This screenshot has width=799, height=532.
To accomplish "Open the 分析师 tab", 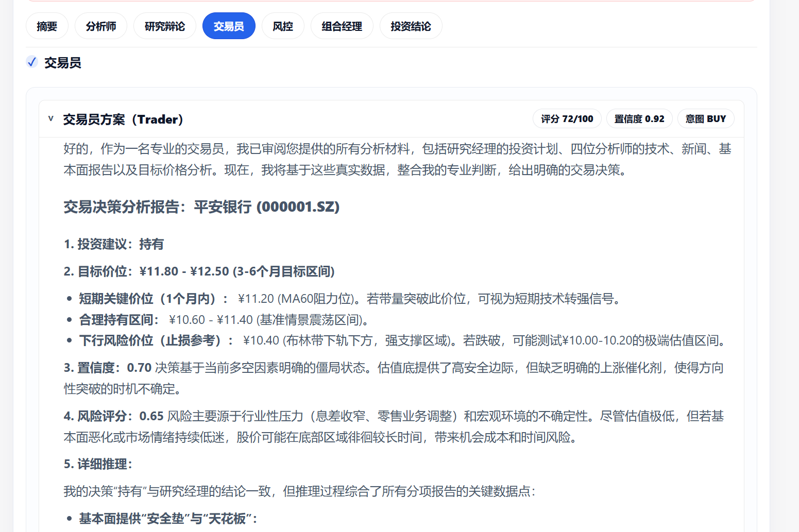I will coord(101,26).
